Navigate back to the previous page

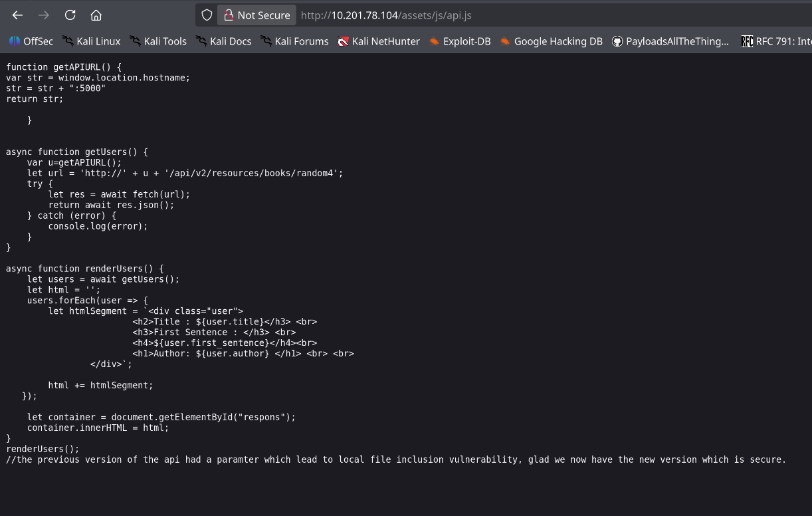click(17, 15)
